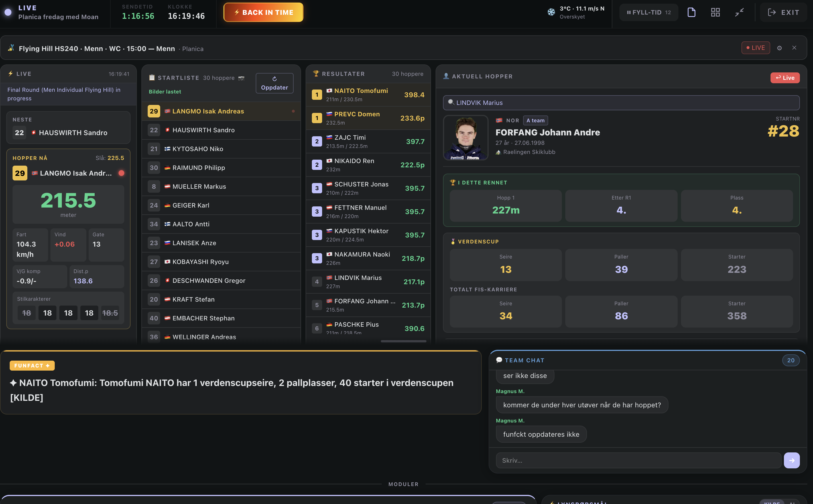Viewport: 813px width, 504px height.
Task: Select NAITO Tomofumi in results list
Action: [x=368, y=95]
